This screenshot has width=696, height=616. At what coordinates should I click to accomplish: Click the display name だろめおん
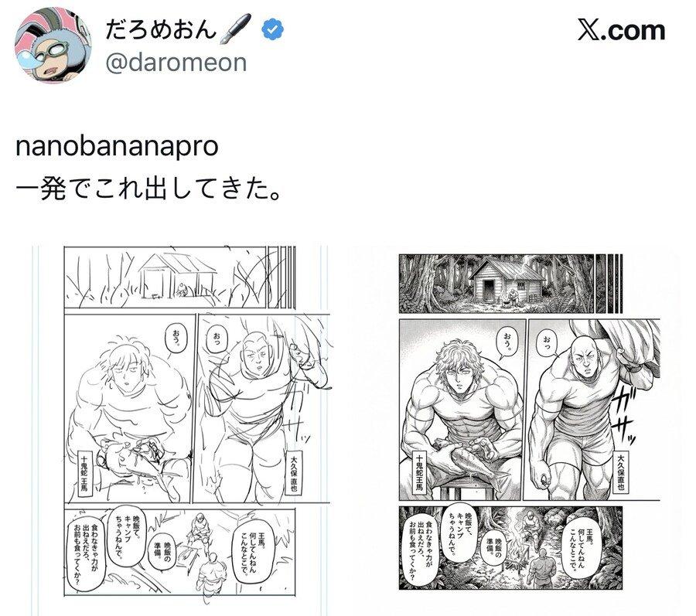click(161, 29)
